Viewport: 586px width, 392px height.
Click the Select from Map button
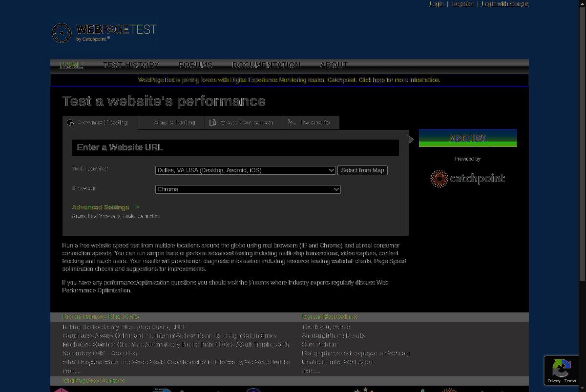tap(362, 170)
